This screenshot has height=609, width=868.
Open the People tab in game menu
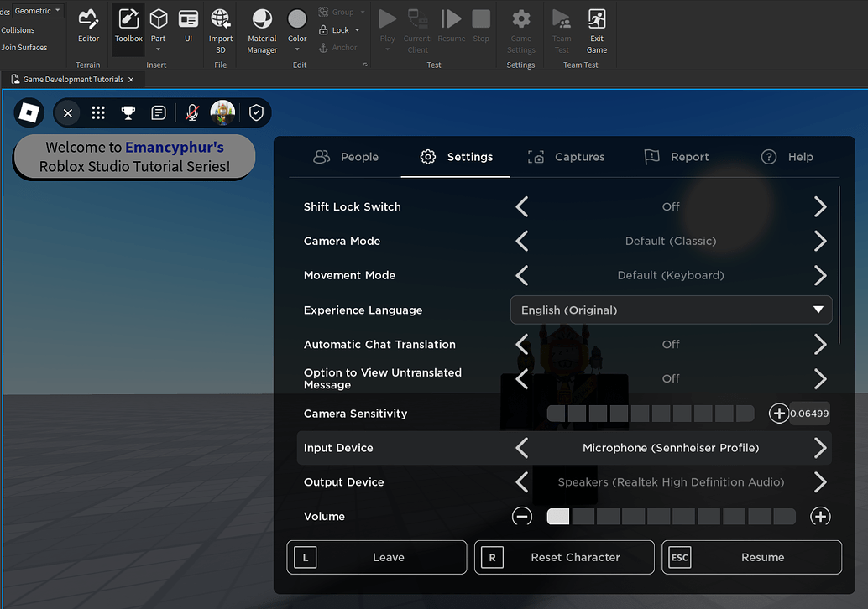coord(347,156)
